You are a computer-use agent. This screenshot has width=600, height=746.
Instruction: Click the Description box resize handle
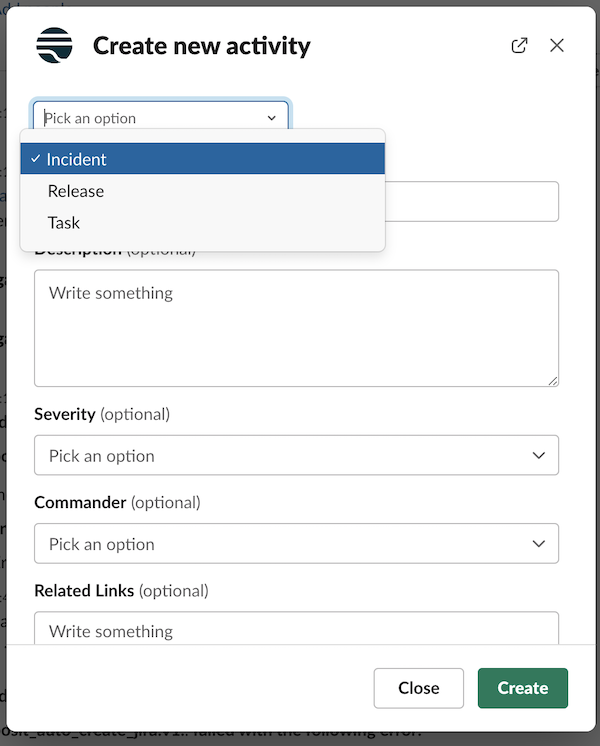pos(552,380)
